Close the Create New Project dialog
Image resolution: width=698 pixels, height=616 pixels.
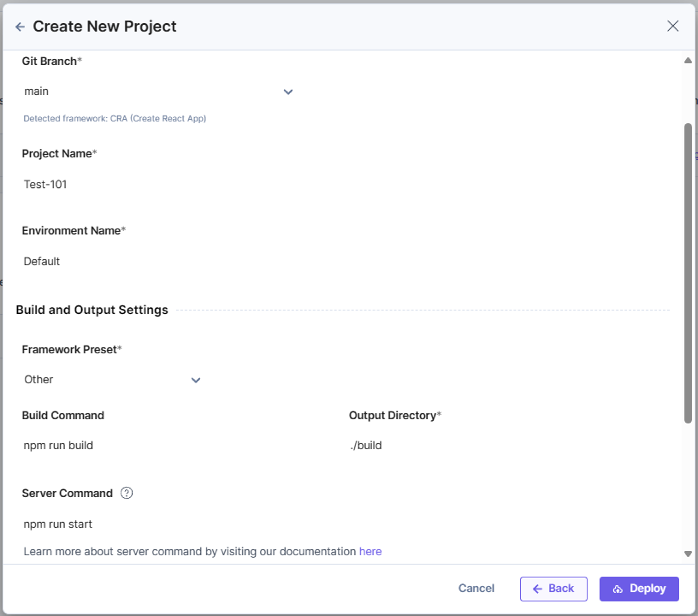[x=673, y=26]
